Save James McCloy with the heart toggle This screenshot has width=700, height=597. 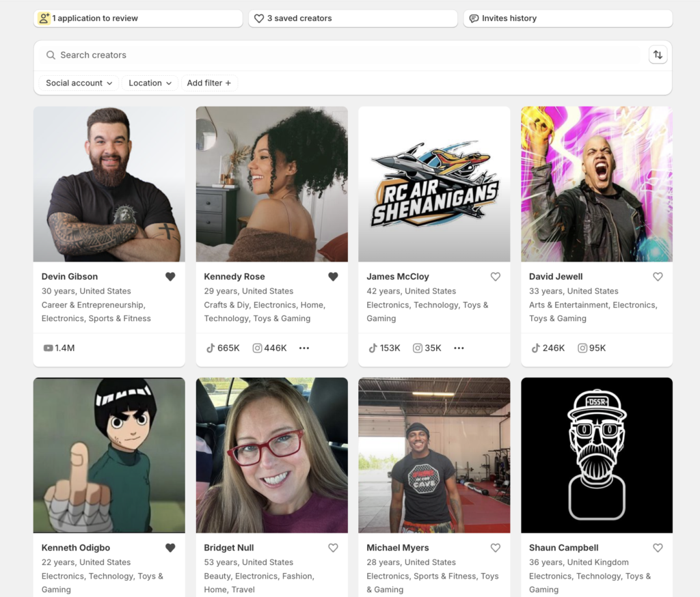coord(496,277)
